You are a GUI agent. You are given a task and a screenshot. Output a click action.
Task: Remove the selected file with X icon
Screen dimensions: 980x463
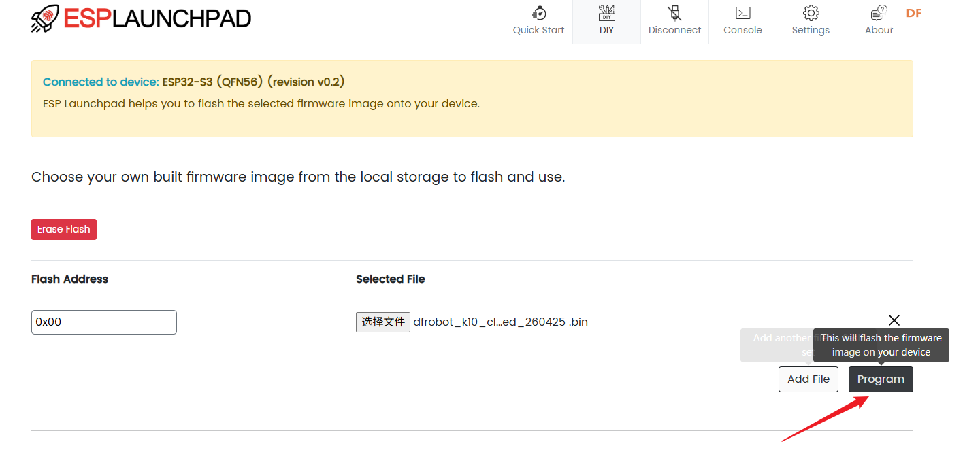894,320
